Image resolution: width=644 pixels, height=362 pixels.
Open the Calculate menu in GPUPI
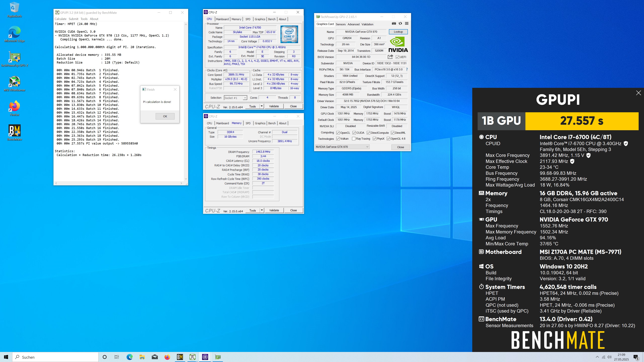(61, 19)
